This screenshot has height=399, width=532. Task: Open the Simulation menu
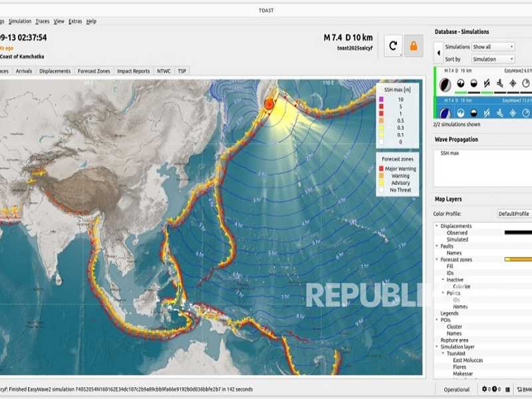(x=20, y=21)
